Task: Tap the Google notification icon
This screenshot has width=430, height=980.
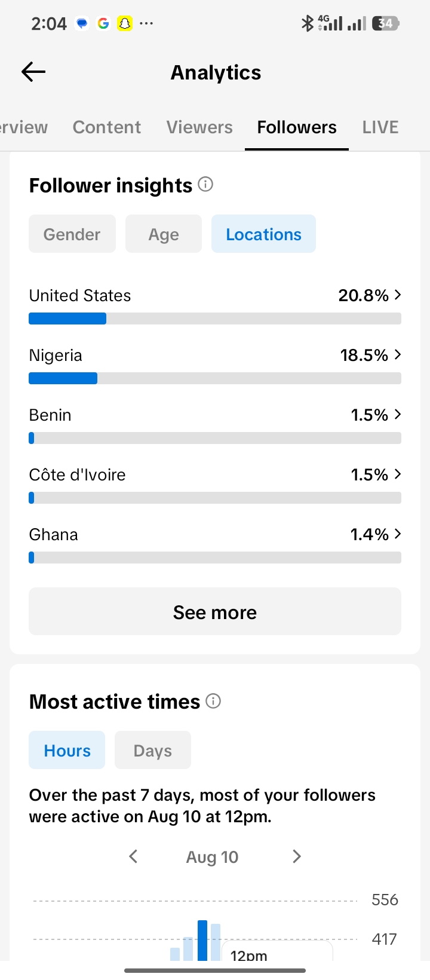Action: 103,23
